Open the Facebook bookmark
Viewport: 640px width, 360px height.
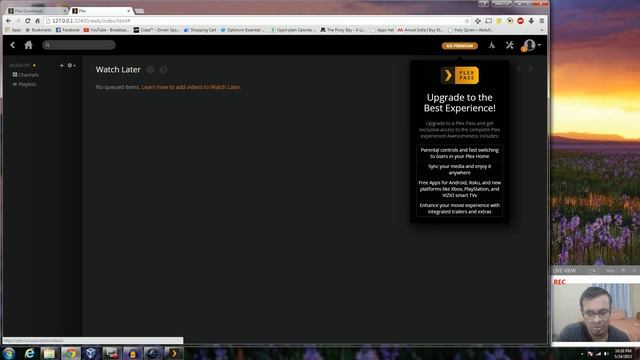(68, 30)
